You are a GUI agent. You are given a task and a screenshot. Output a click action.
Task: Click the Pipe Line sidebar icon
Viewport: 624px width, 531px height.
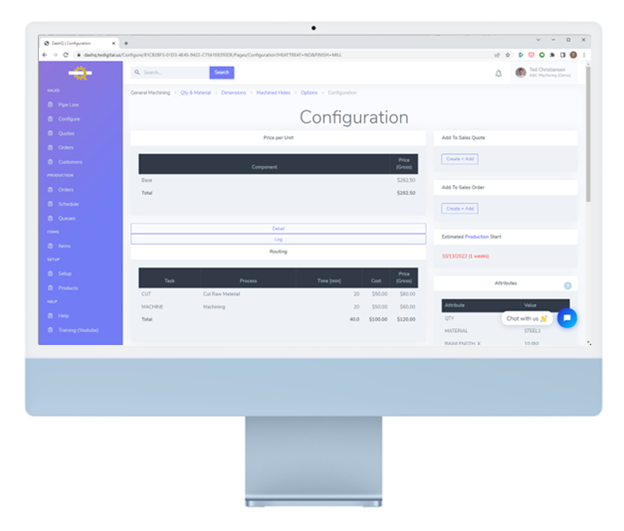tap(49, 104)
